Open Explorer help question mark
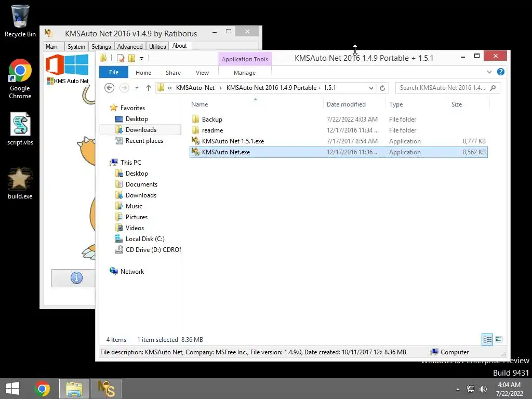This screenshot has width=532, height=399. tap(500, 72)
